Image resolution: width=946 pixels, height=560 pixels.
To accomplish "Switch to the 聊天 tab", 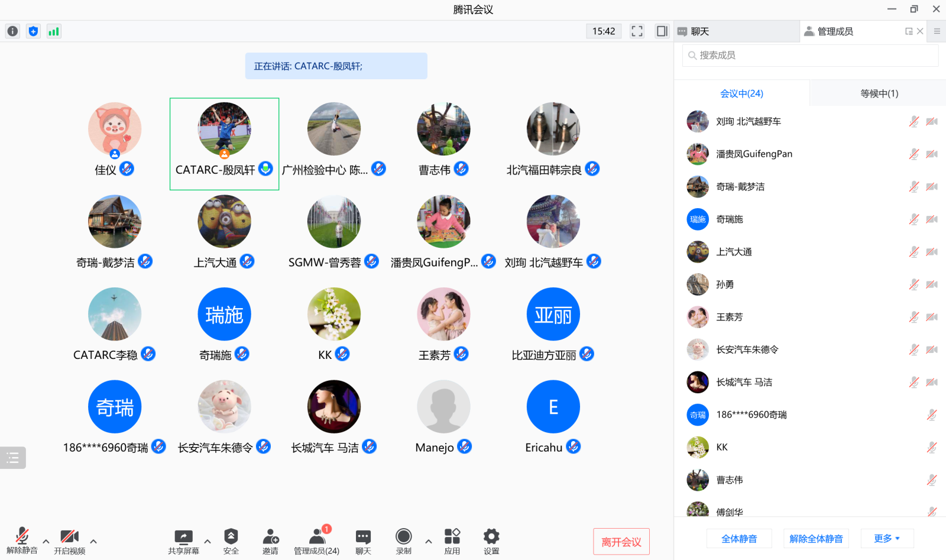I will (736, 31).
